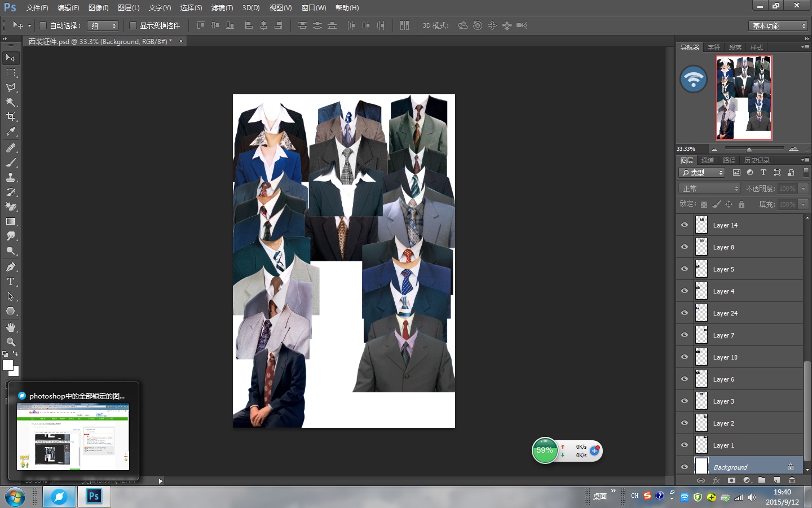Swap foreground and background colors
Image resolution: width=812 pixels, height=508 pixels.
(x=15, y=354)
